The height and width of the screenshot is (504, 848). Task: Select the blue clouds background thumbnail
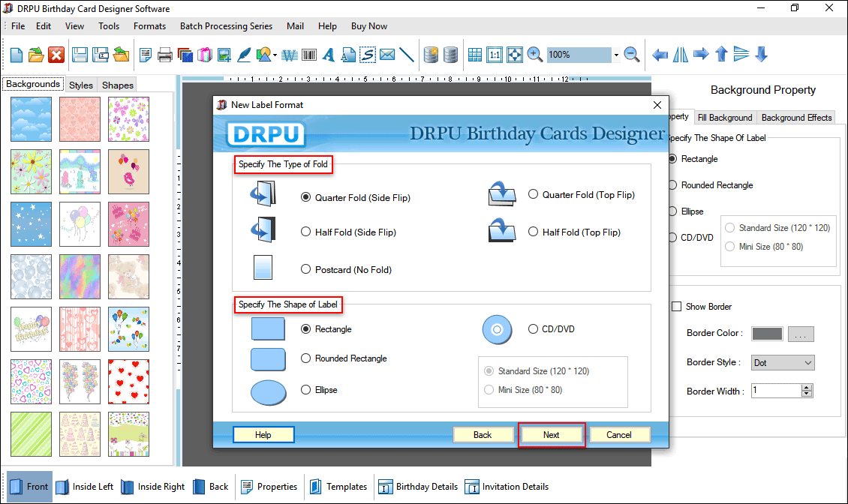31,119
